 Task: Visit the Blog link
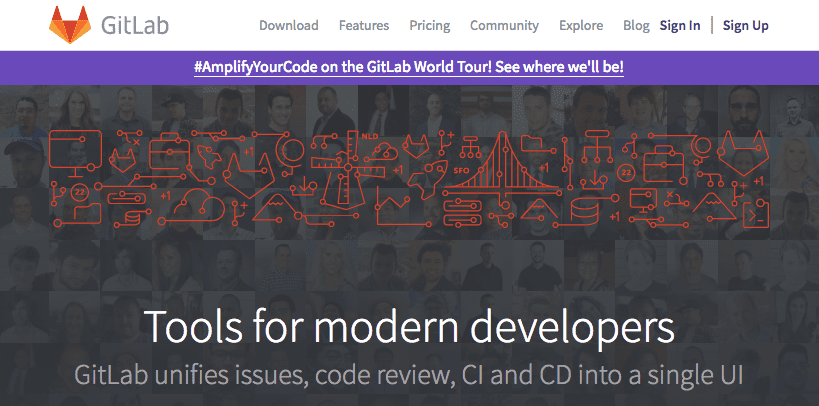[636, 26]
